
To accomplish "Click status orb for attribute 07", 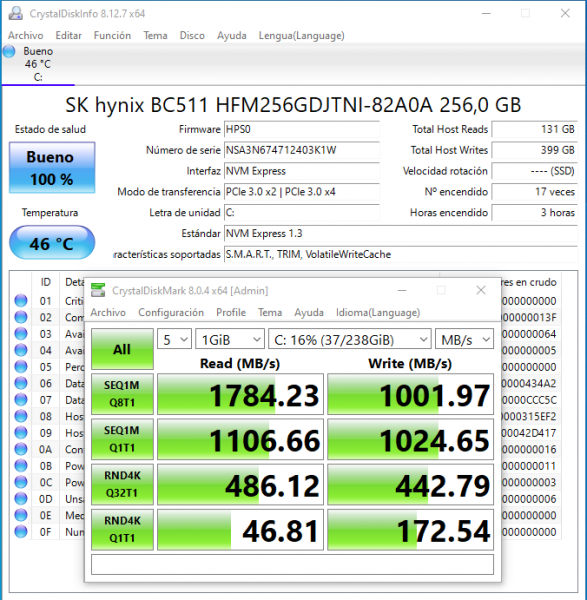I will point(21,400).
